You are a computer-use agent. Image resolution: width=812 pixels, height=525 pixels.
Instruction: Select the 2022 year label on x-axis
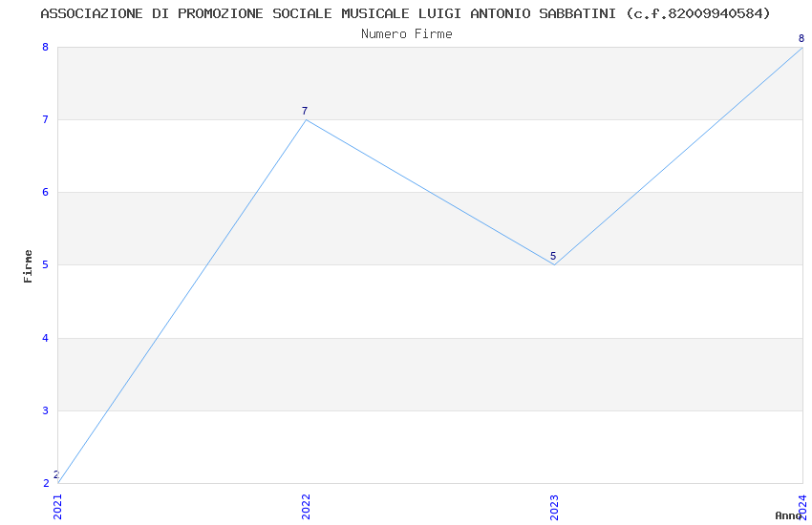coord(306,504)
